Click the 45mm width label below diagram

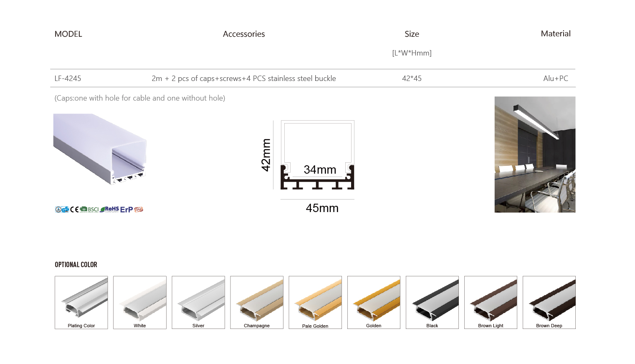[322, 208]
